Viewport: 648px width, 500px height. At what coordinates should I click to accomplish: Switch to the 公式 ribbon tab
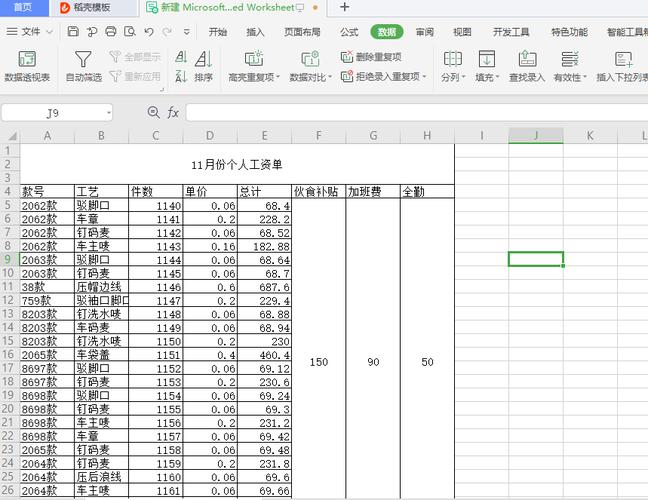tap(349, 32)
